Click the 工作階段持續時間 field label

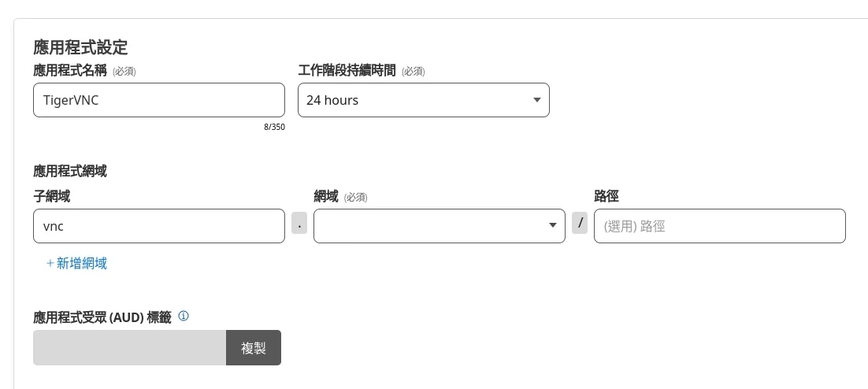[347, 71]
